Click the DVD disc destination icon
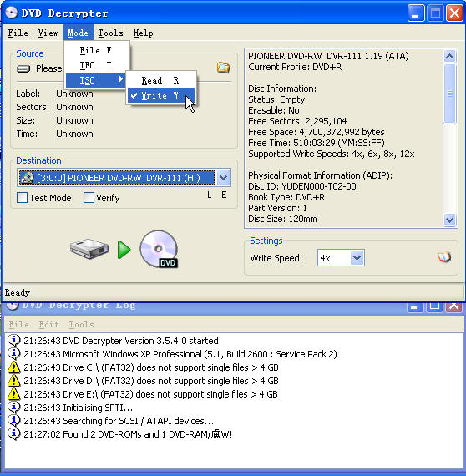Image resolution: width=466 pixels, height=476 pixels. [160, 249]
